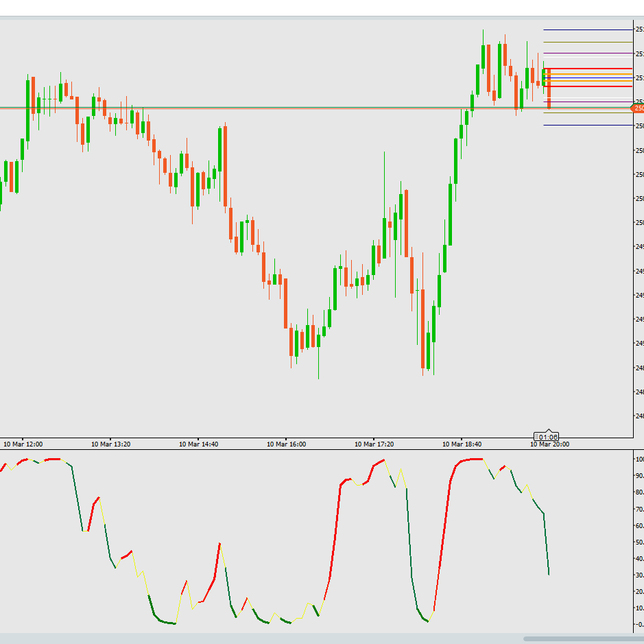Image resolution: width=644 pixels, height=644 pixels.
Task: Click the 10 Mar 18:40 time label
Action: 462,444
